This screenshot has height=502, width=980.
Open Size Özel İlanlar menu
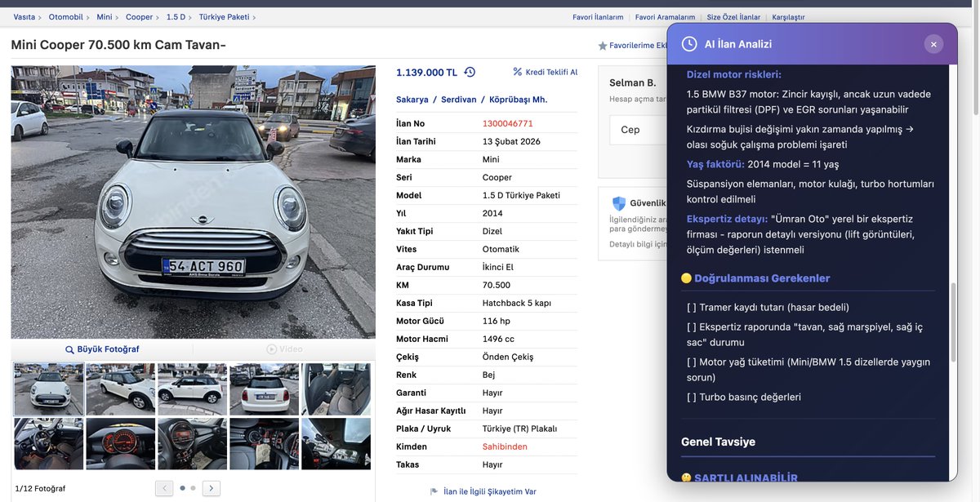(733, 17)
